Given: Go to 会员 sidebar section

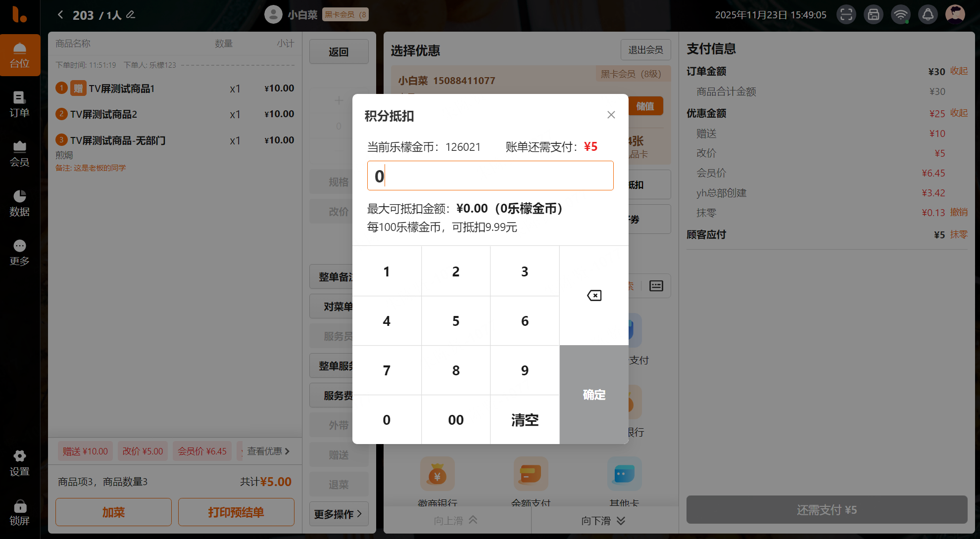Looking at the screenshot, I should pyautogui.click(x=20, y=154).
